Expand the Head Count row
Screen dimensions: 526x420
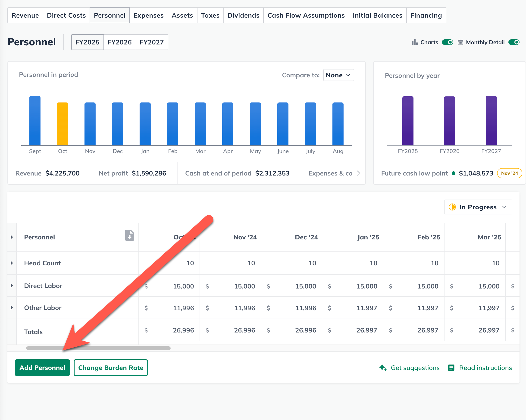click(12, 263)
